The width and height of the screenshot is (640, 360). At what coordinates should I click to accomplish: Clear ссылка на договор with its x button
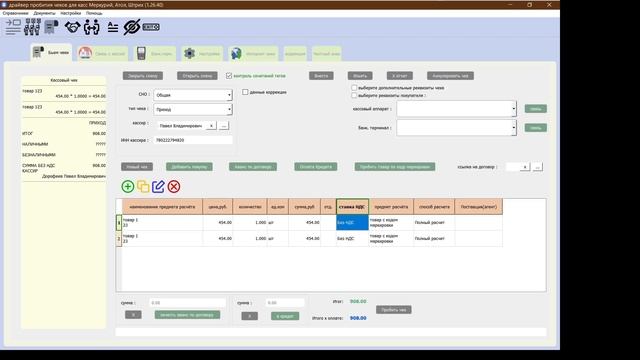click(525, 167)
